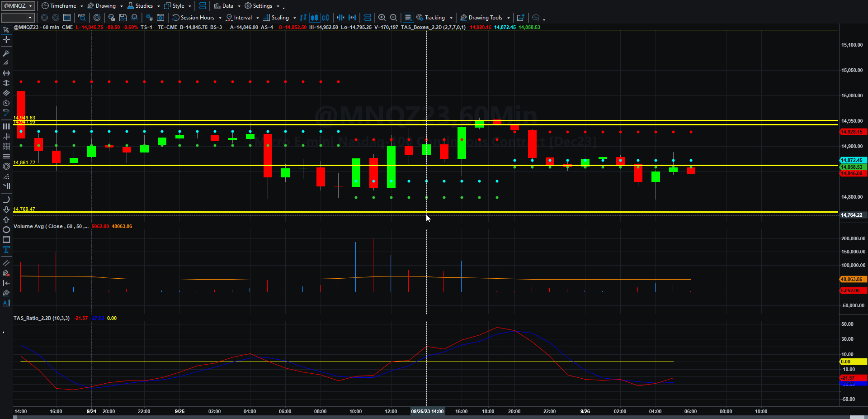Select the text annotation tool
The height and width of the screenshot is (419, 868).
pyautogui.click(x=6, y=250)
